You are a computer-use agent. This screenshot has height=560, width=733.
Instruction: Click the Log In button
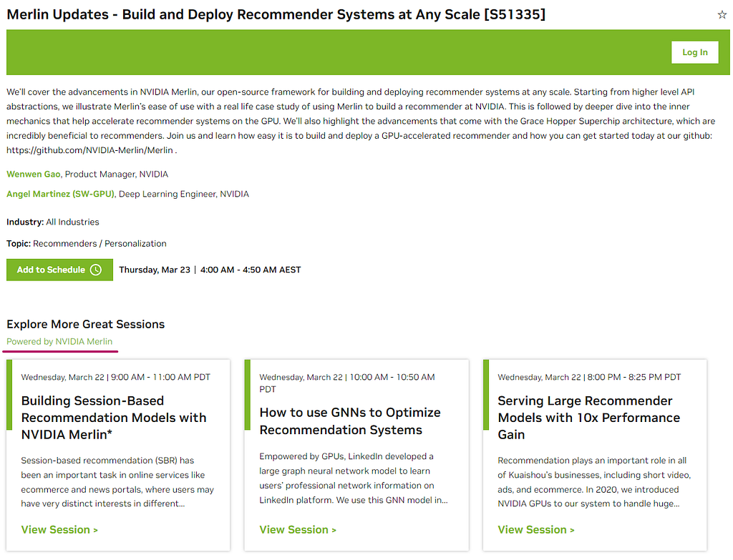[x=694, y=52]
